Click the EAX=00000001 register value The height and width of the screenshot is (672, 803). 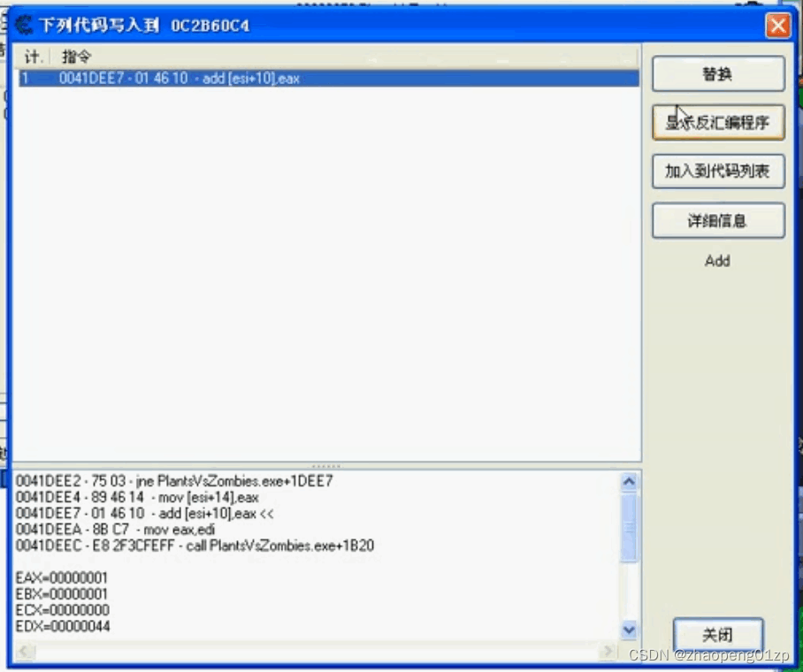click(61, 577)
